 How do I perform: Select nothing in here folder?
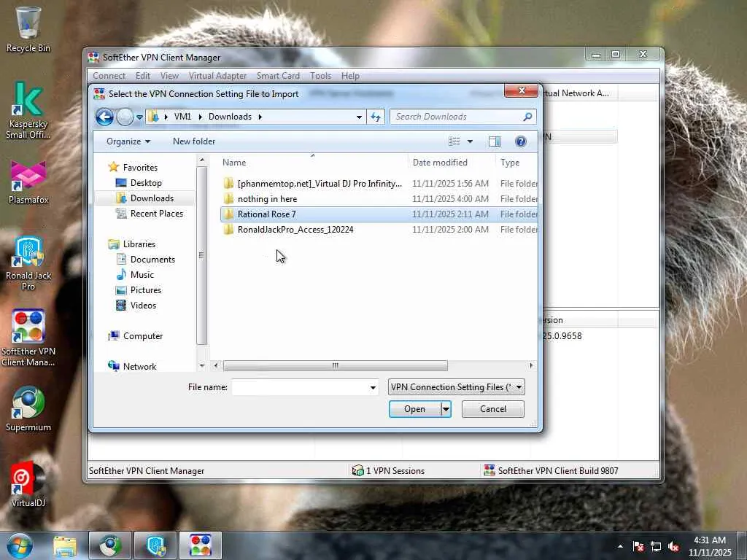pos(379,199)
